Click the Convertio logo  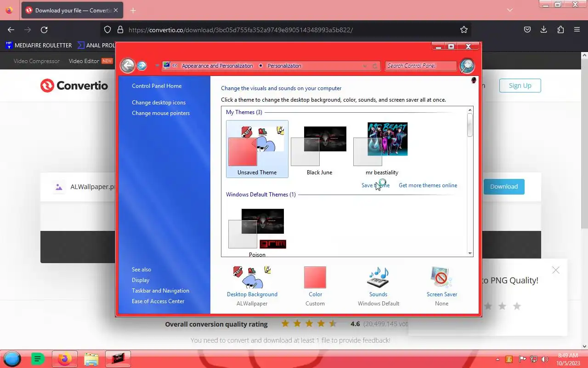(74, 86)
